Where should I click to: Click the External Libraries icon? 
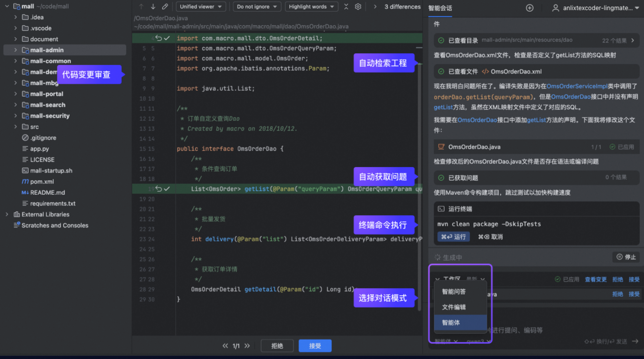[x=17, y=214]
